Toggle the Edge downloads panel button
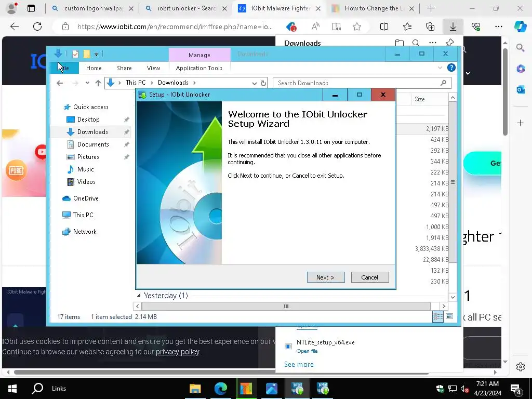 tap(453, 26)
